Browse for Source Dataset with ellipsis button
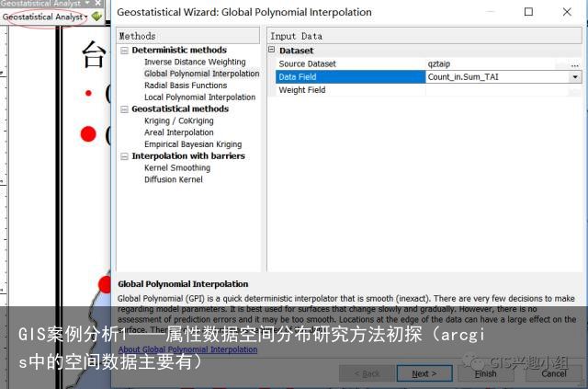The height and width of the screenshot is (389, 588). click(x=574, y=64)
